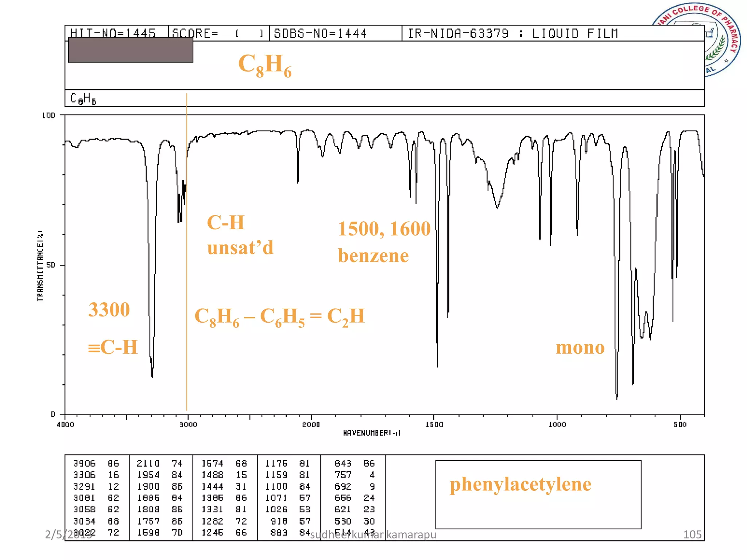The image size is (747, 560).
Task: Select the 'benzene' annotation
Action: (373, 256)
